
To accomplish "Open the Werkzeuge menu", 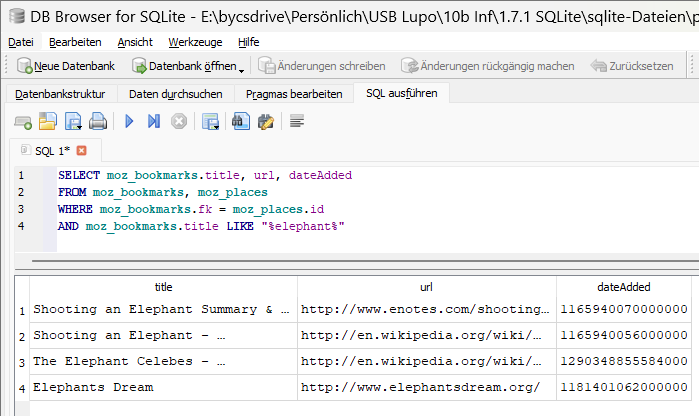I will coord(195,42).
